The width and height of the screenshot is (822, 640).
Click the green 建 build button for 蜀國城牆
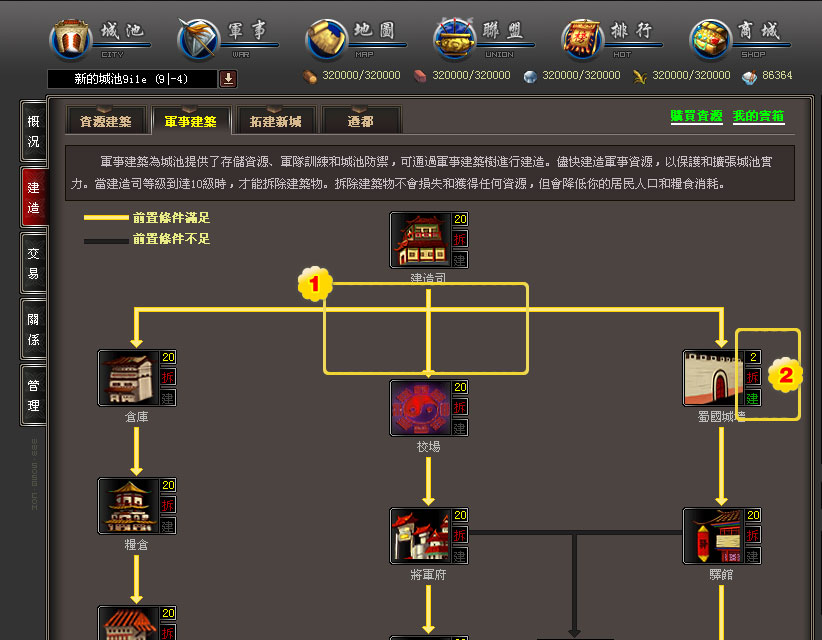[752, 398]
